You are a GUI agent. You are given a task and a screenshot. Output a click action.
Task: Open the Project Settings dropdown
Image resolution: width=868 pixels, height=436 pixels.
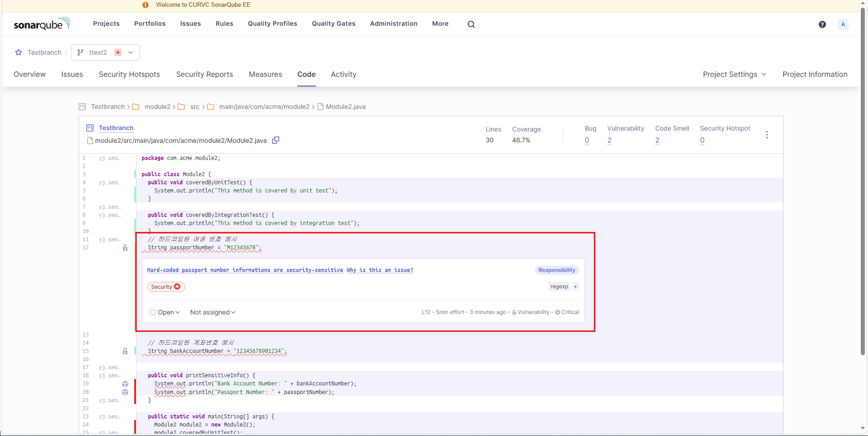(734, 74)
